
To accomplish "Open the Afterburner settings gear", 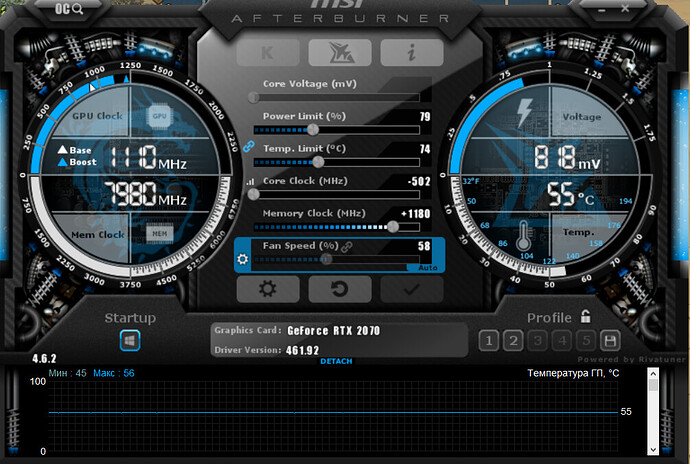I will [268, 289].
